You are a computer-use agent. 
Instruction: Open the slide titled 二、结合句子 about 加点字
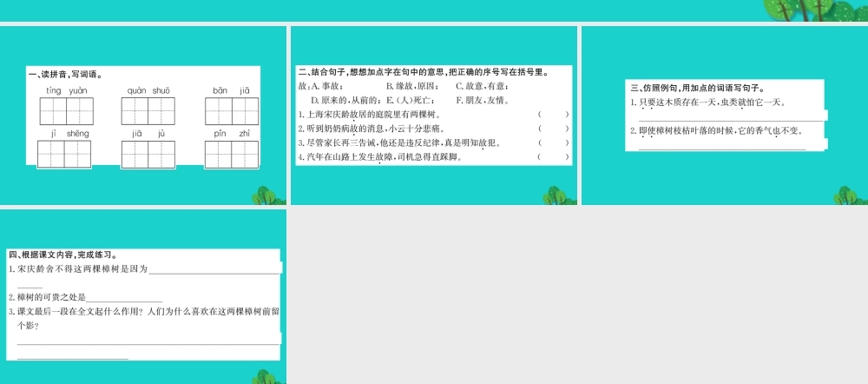tap(434, 116)
